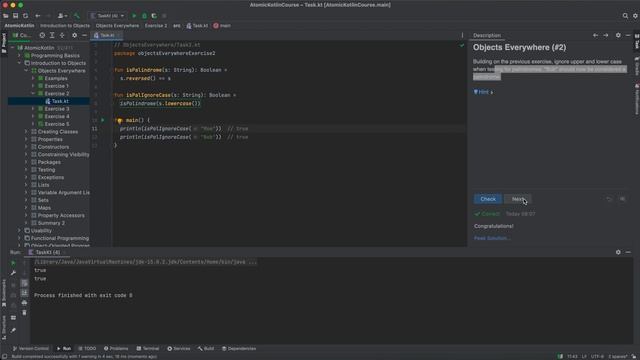Open the Services tool window button
This screenshot has width=640, height=360.
[x=179, y=349]
